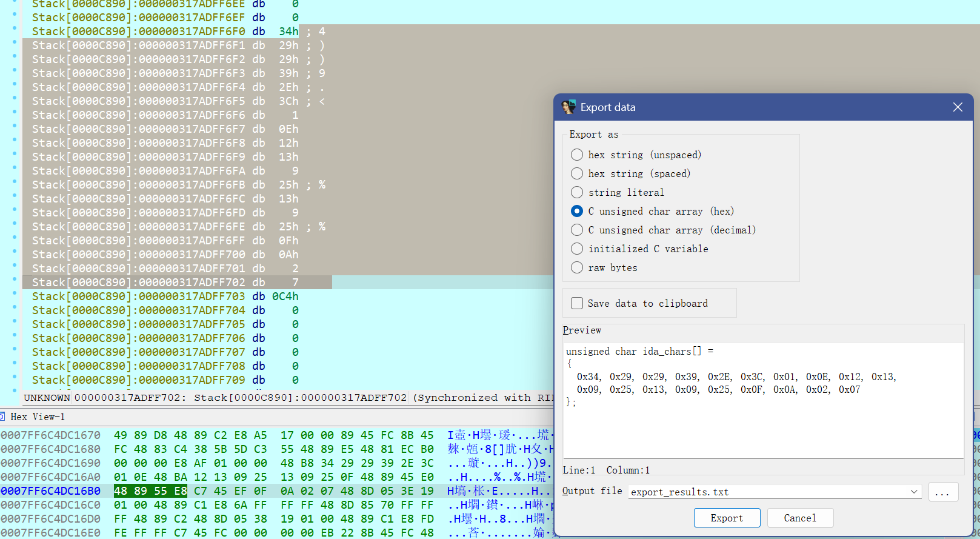
Task: Click the Hex View-1 panel icon
Action: point(2,417)
